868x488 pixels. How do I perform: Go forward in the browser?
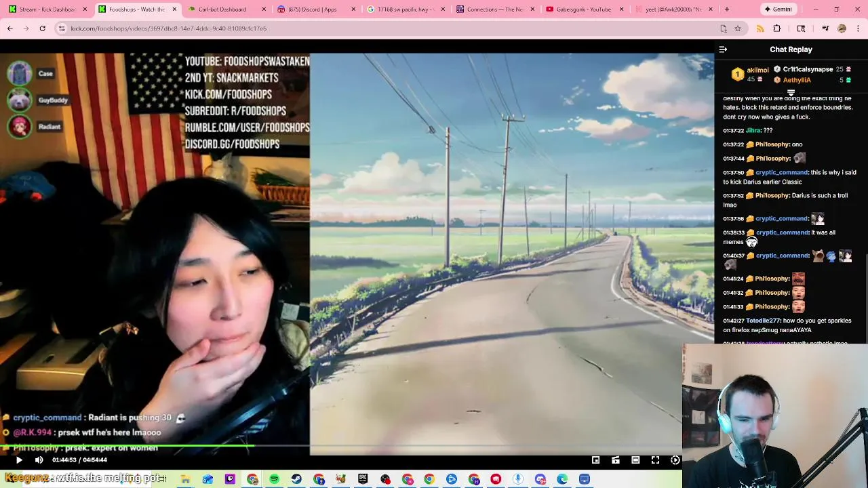click(26, 28)
